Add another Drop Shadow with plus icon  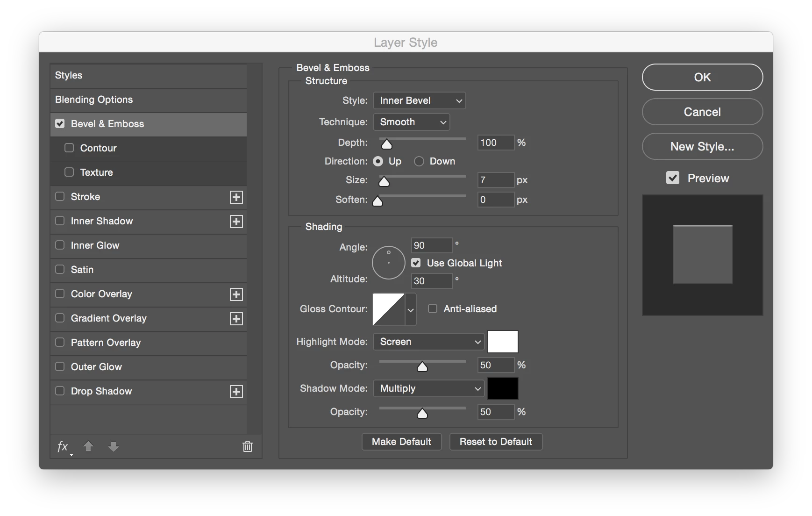[236, 392]
